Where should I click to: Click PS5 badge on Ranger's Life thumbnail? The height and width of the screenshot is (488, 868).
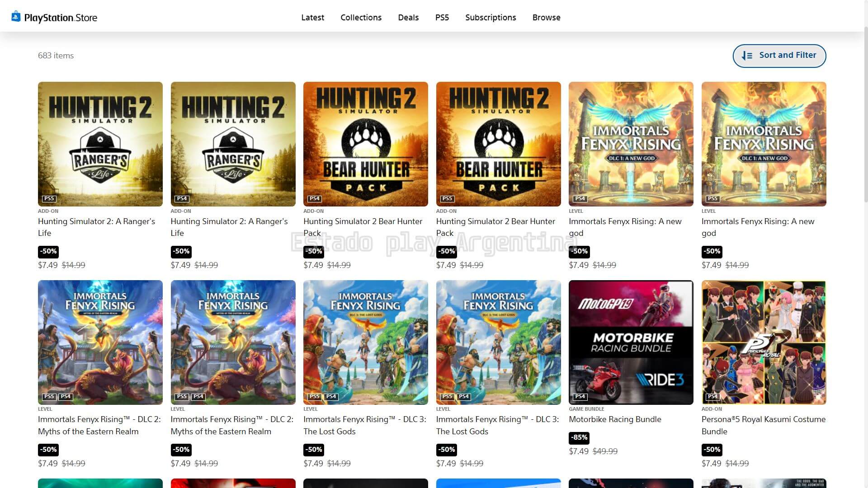click(x=49, y=199)
